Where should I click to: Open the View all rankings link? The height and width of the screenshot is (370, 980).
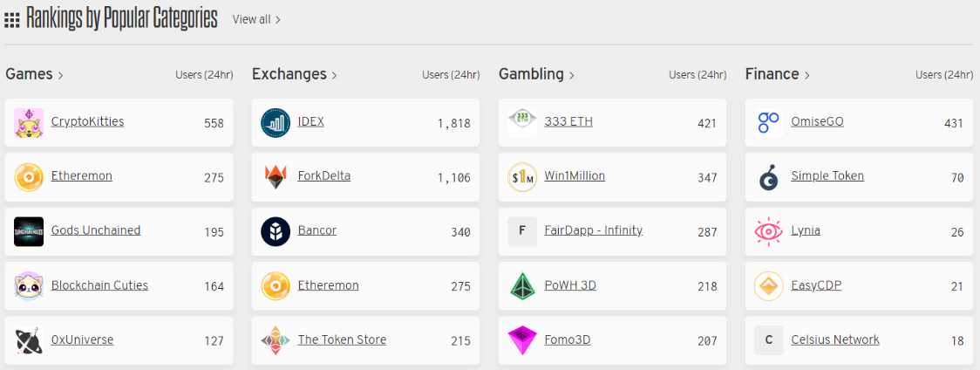click(x=256, y=19)
